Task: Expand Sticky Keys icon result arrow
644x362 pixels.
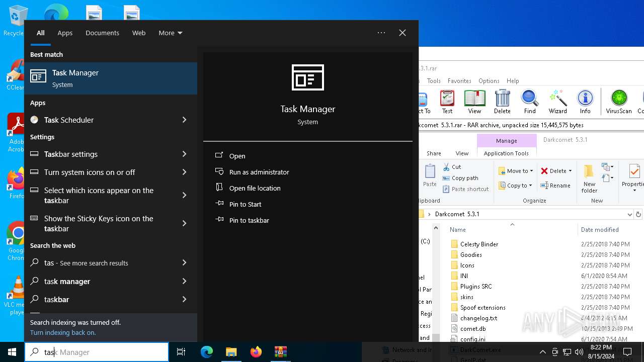Action: [x=184, y=223]
